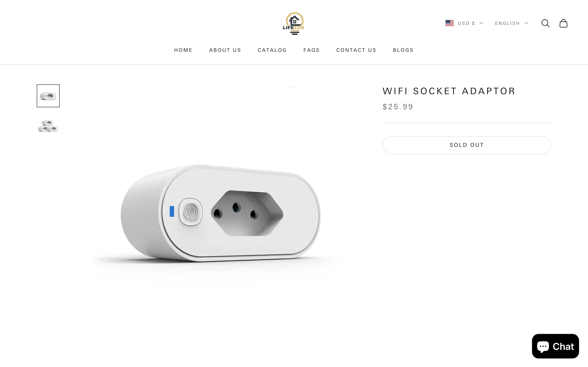Click the Sold Out button

point(467,145)
